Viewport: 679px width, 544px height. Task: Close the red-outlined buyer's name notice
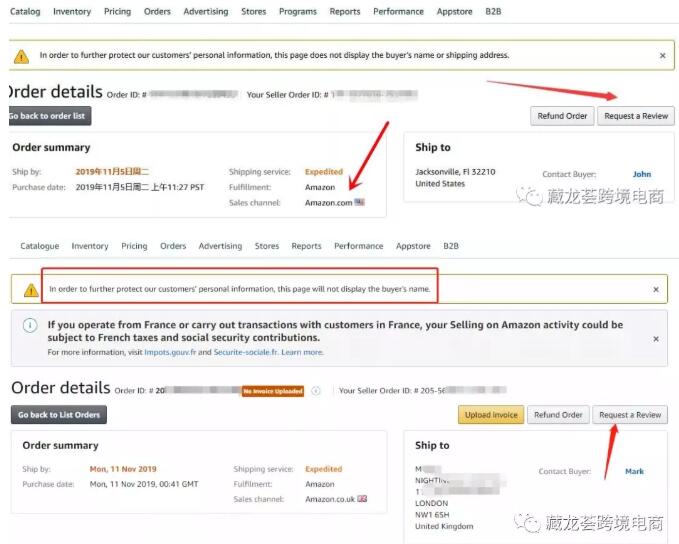(656, 289)
